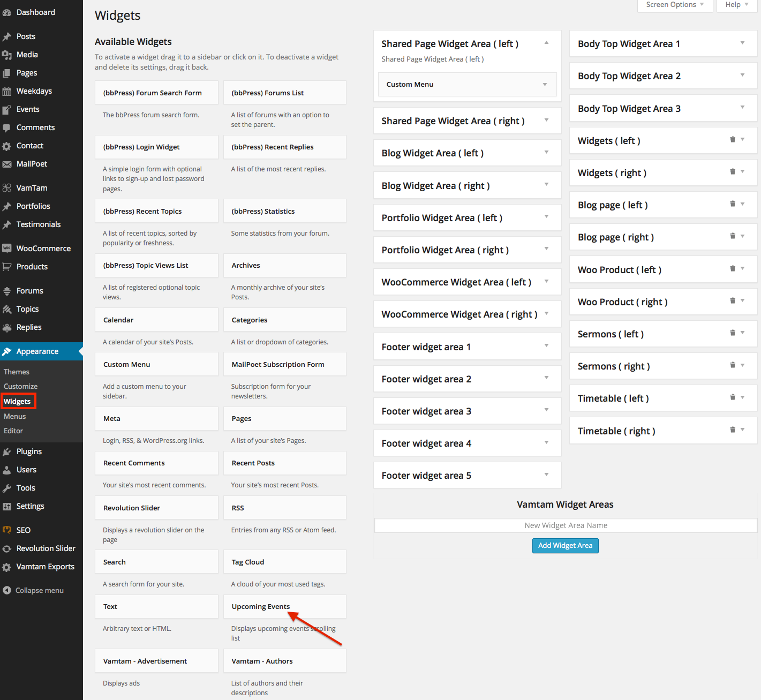The width and height of the screenshot is (761, 700).
Task: Click the Events edit icon
Action: (x=7, y=109)
